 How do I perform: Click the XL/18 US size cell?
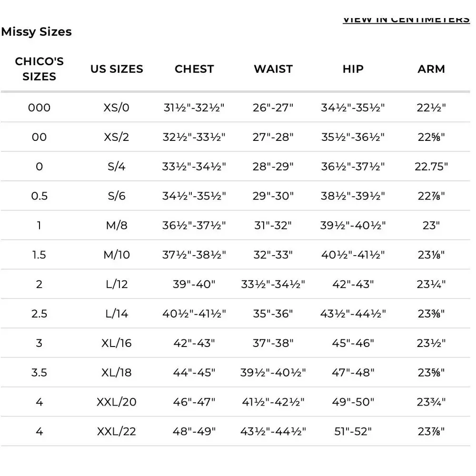(117, 373)
